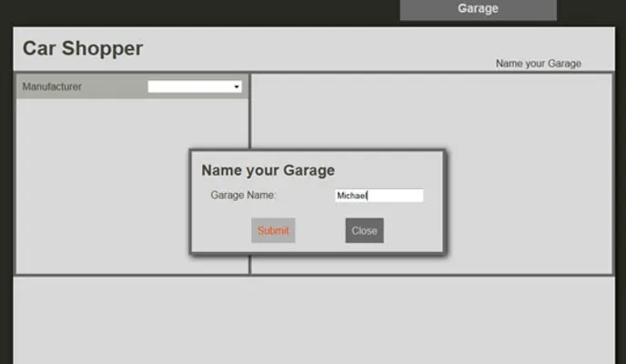The height and width of the screenshot is (364, 626).
Task: Open the Manufacturer dropdown list
Action: 194,86
